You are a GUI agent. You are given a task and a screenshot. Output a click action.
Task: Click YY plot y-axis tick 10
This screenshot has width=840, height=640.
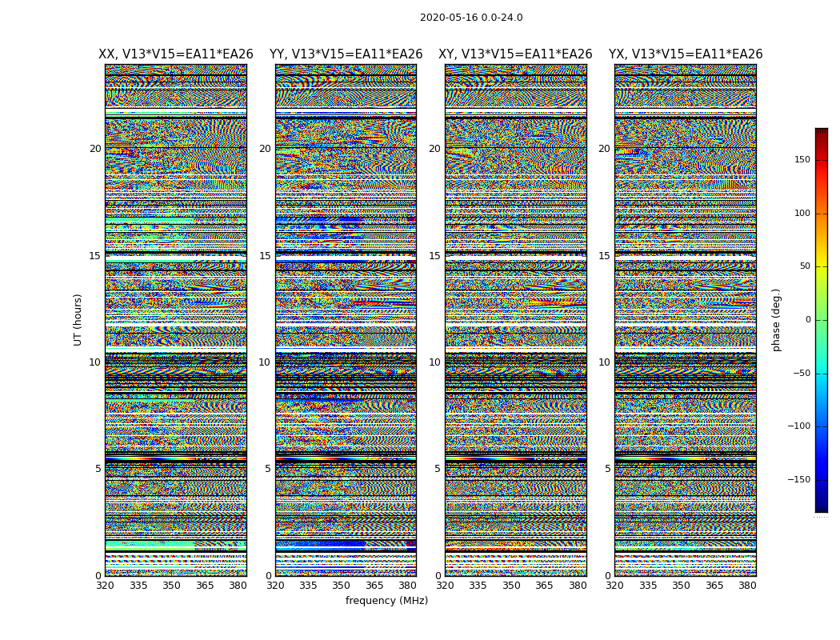tap(265, 362)
